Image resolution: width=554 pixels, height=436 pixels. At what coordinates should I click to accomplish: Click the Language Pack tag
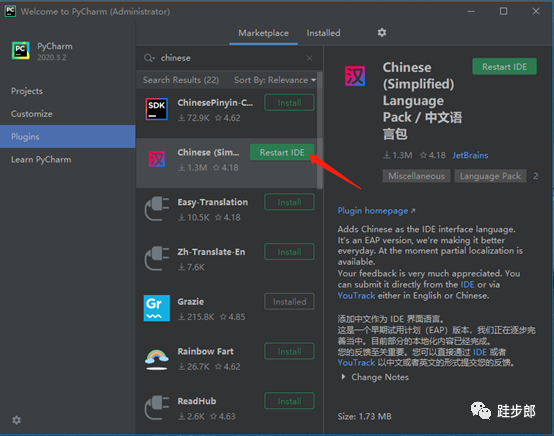click(x=490, y=176)
